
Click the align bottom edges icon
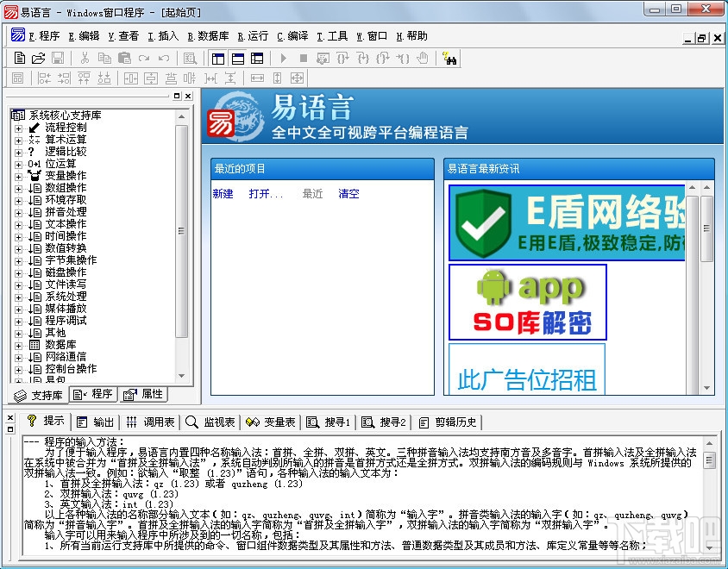pos(104,78)
